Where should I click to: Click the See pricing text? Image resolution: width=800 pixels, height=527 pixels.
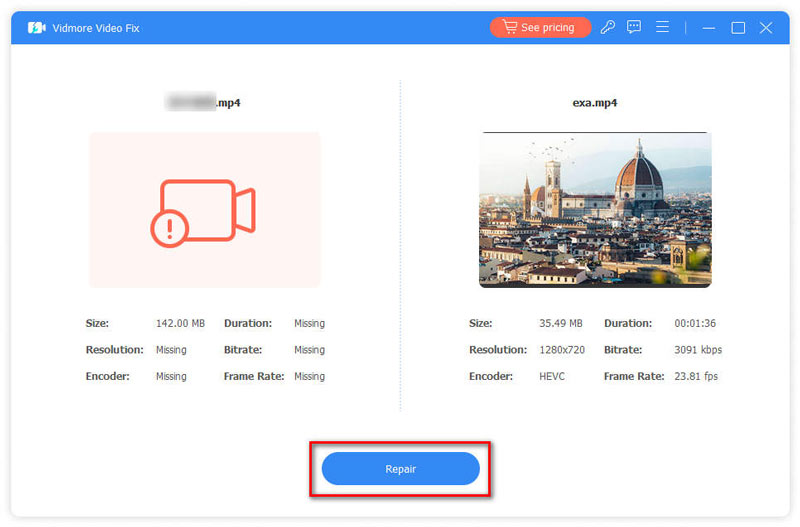click(x=548, y=28)
